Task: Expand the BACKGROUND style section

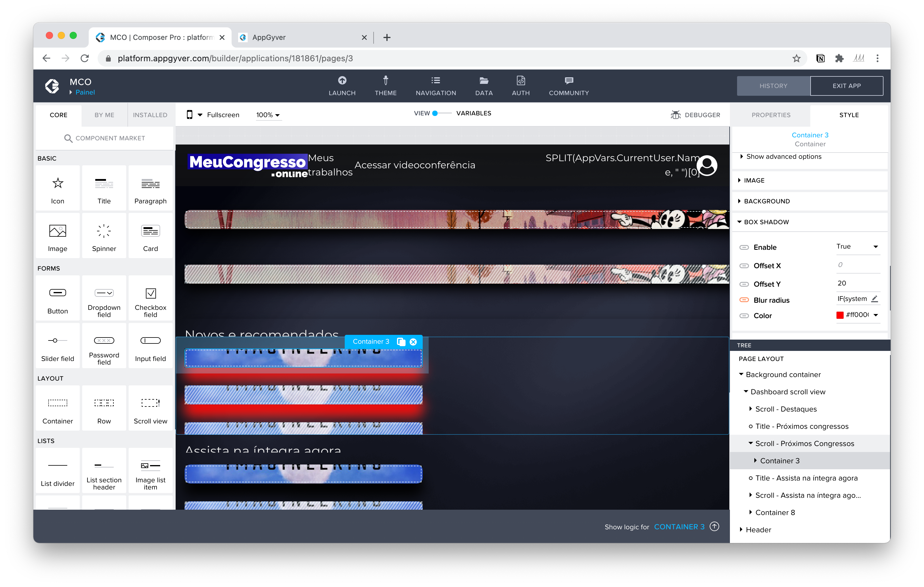Action: pos(766,201)
